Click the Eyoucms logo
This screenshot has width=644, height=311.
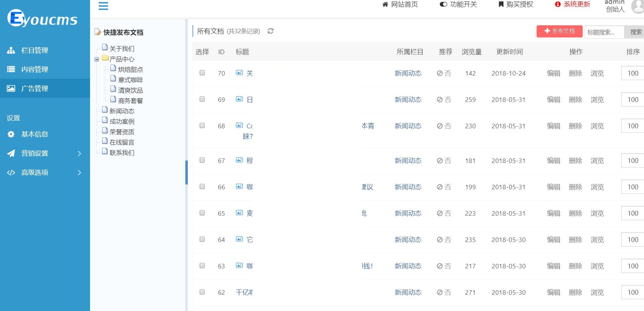[42, 18]
